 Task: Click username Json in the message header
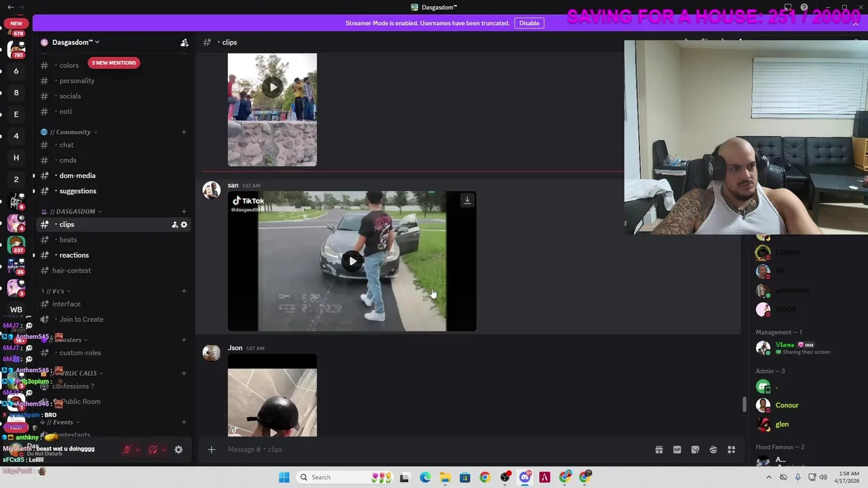click(235, 348)
